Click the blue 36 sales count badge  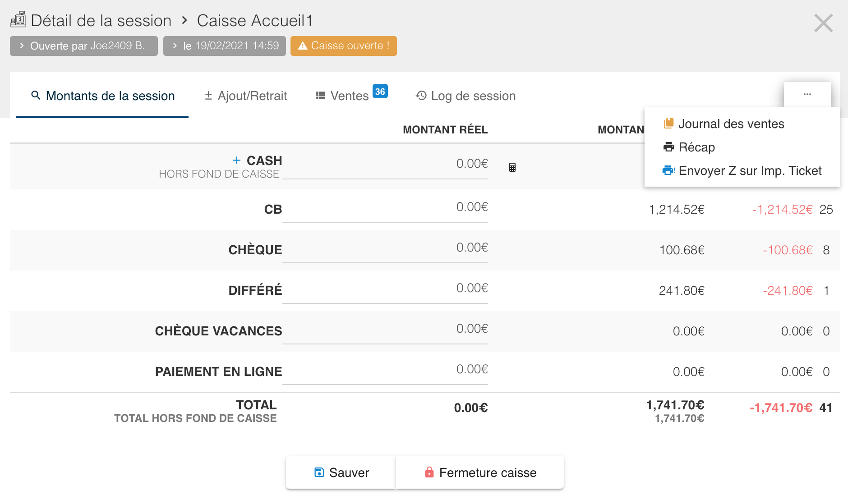click(x=380, y=92)
